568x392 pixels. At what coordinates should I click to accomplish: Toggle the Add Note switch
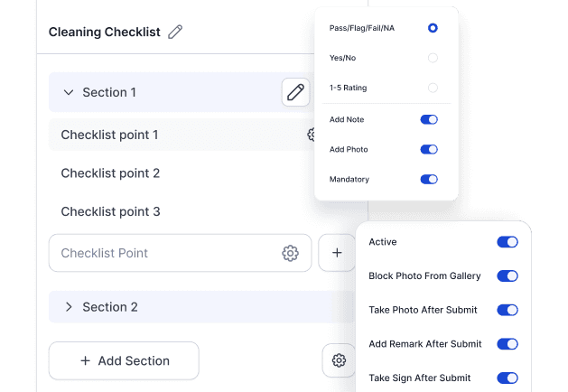(x=429, y=119)
